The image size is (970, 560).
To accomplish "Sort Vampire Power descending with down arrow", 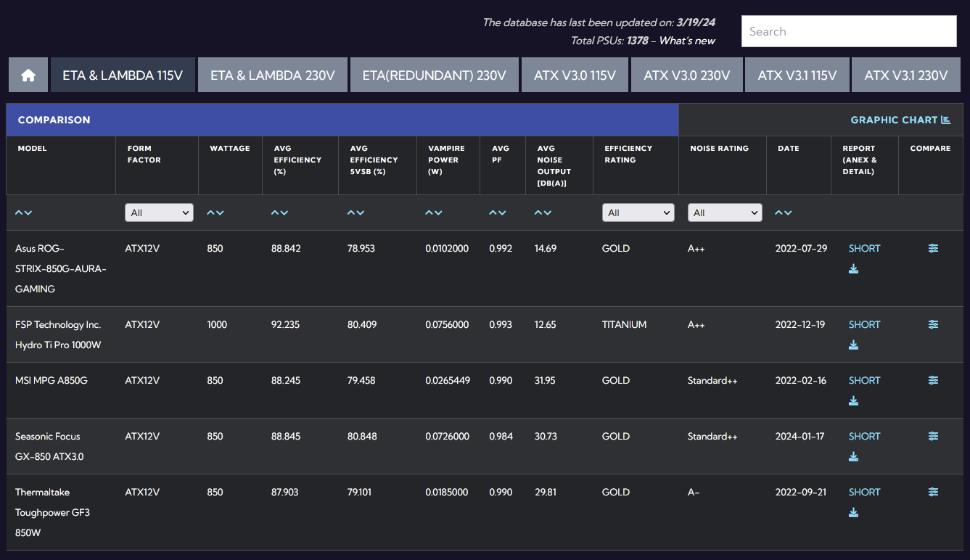I will [438, 213].
